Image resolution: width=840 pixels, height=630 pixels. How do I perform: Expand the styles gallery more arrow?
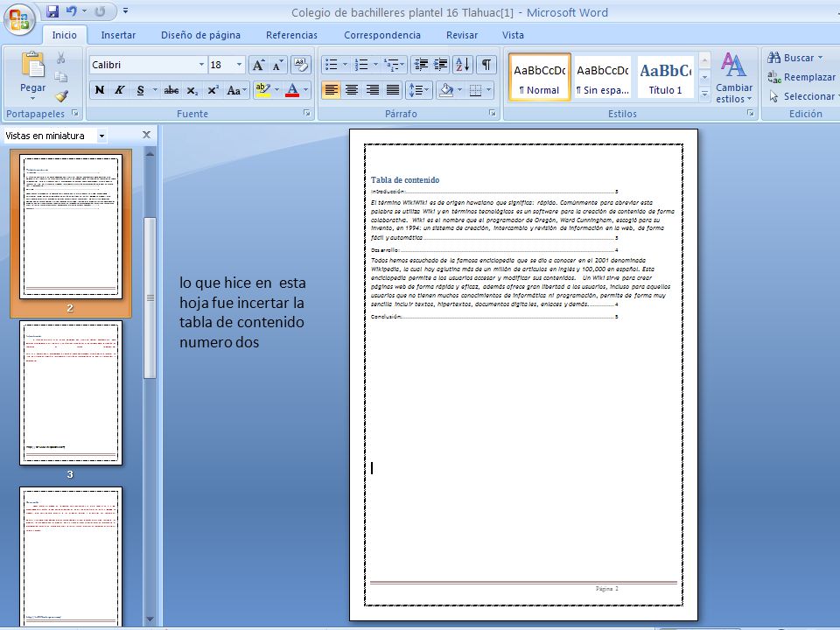pos(704,94)
